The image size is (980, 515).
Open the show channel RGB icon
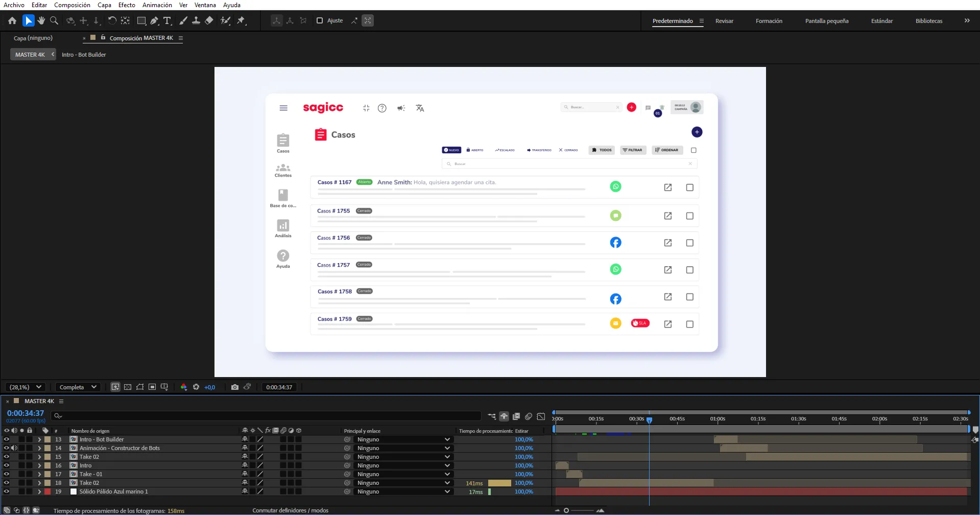184,387
